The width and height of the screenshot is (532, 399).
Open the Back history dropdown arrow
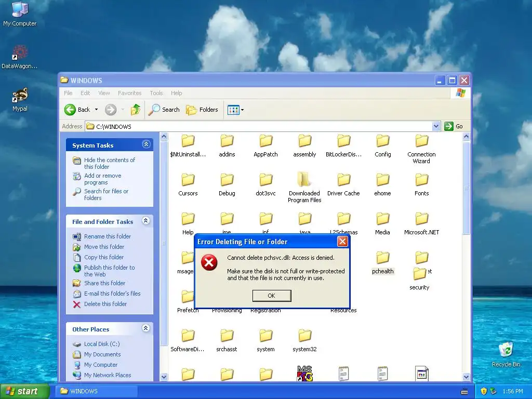(x=96, y=110)
